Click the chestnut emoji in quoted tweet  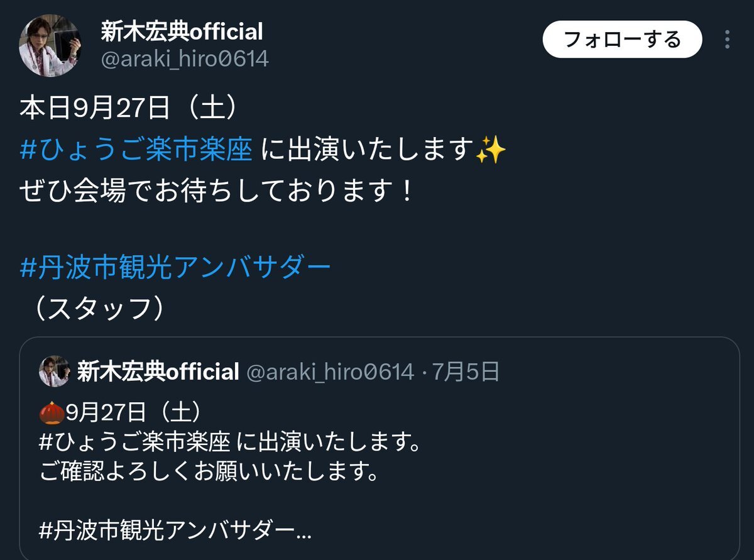point(52,413)
